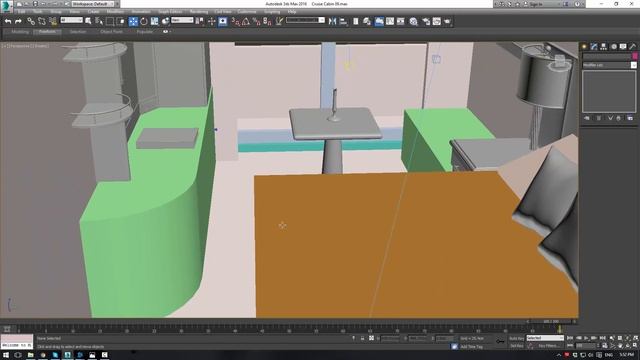The image size is (640, 360).
Task: Open the Select by Name dialog
Action: pyautogui.click(x=99, y=21)
